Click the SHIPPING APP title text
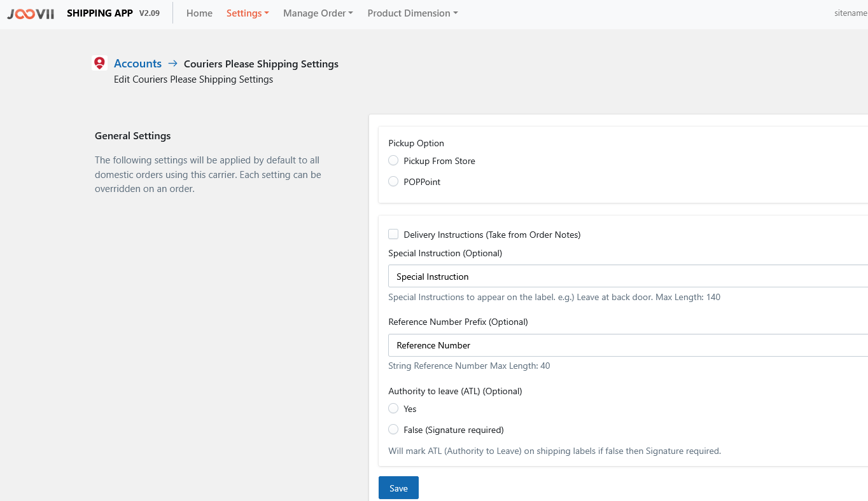This screenshot has height=501, width=868. (x=100, y=13)
